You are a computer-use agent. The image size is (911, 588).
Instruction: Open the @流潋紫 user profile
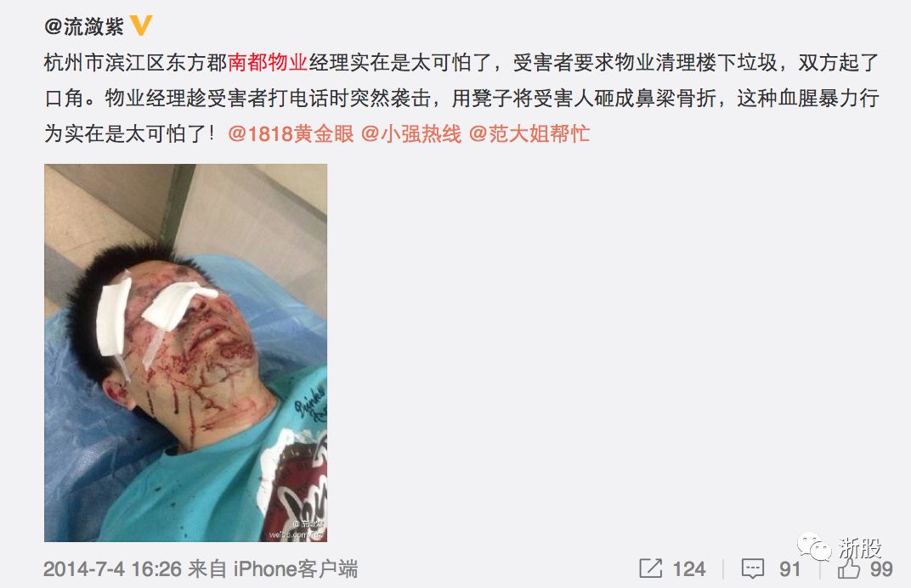coord(83,26)
